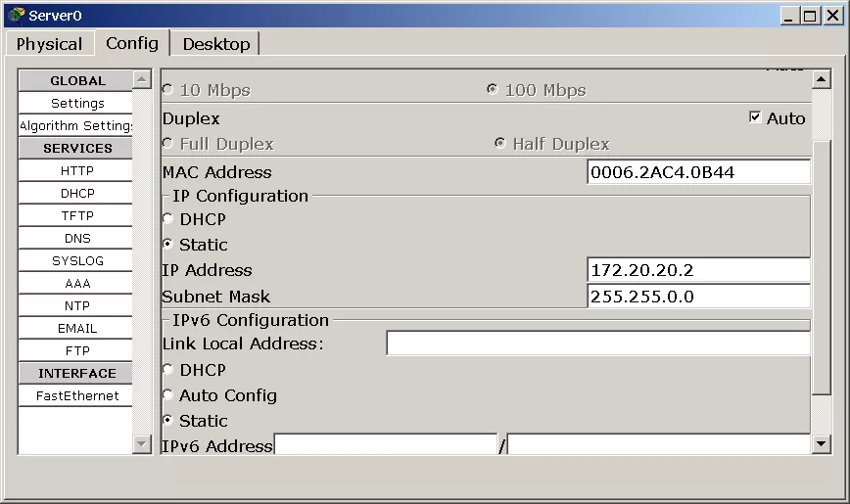The width and height of the screenshot is (850, 504).
Task: Open the GLOBAL section header
Action: 75,81
